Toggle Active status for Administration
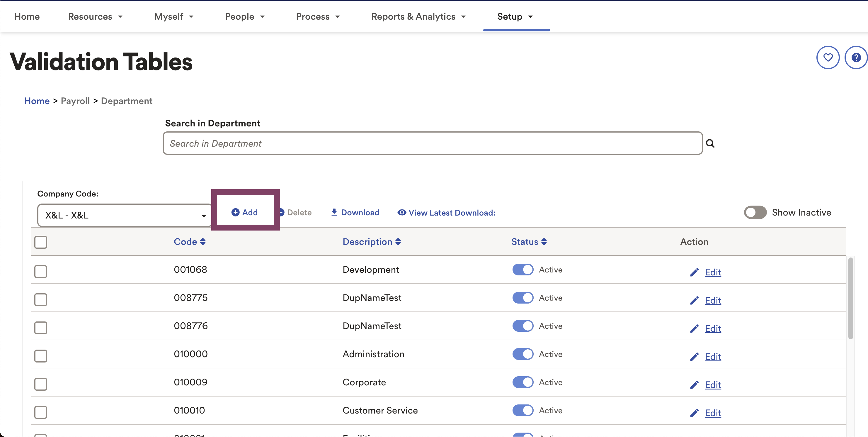 pyautogui.click(x=523, y=354)
